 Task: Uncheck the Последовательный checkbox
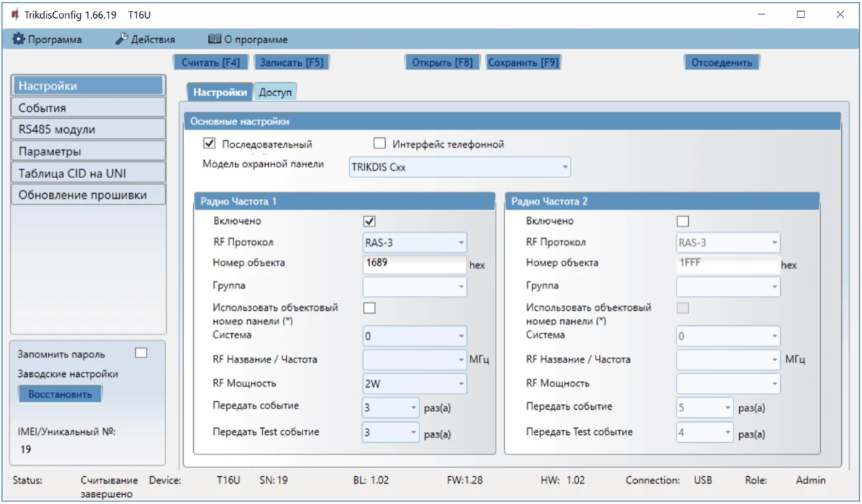tap(210, 144)
